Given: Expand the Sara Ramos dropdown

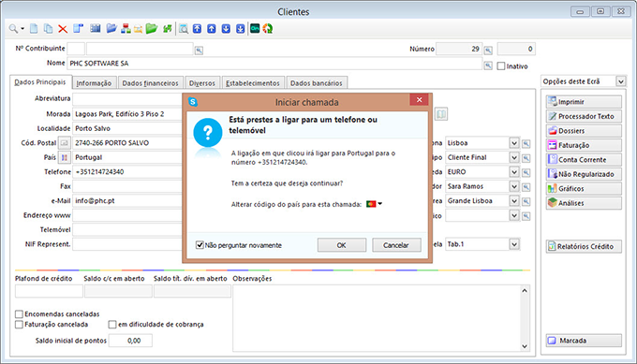Looking at the screenshot, I should pos(514,186).
